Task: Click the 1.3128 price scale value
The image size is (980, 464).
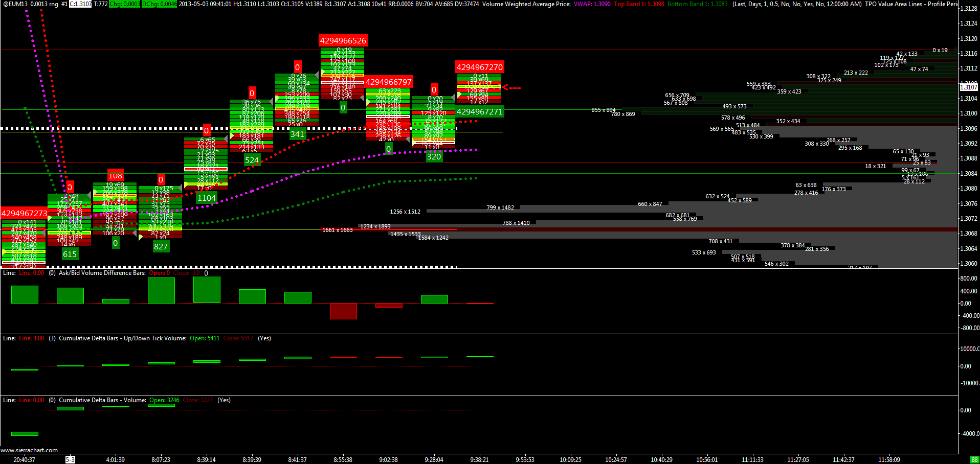Action: [x=969, y=9]
